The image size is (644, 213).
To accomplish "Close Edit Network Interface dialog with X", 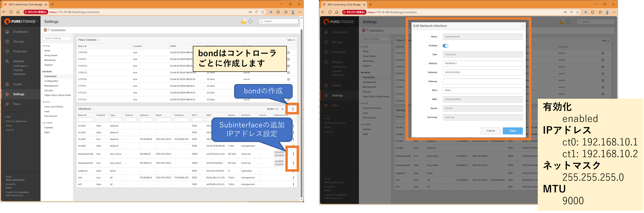I will 522,26.
